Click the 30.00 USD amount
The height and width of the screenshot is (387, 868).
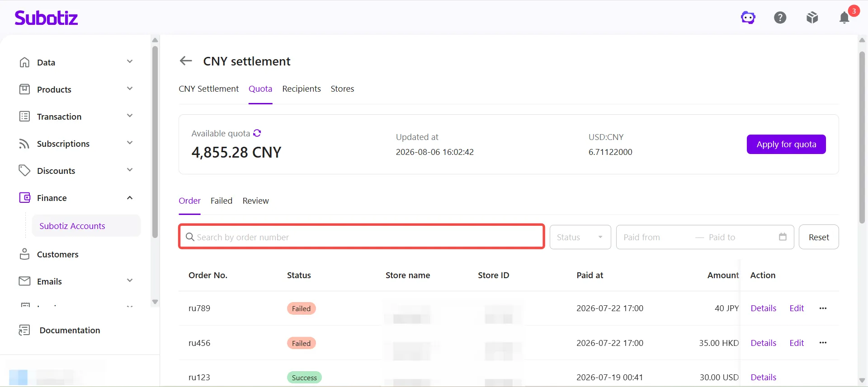(x=719, y=377)
